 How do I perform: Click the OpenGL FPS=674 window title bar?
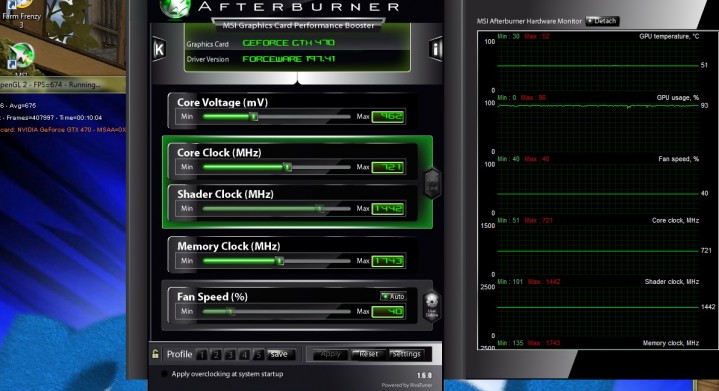pyautogui.click(x=63, y=85)
